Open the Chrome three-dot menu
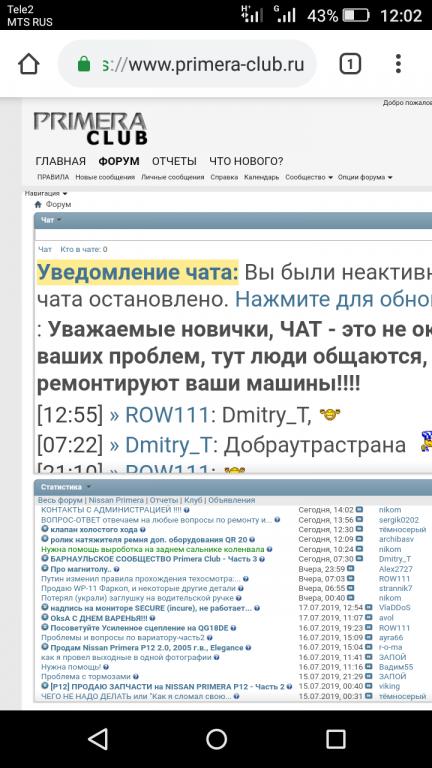The image size is (432, 768). coord(398,64)
